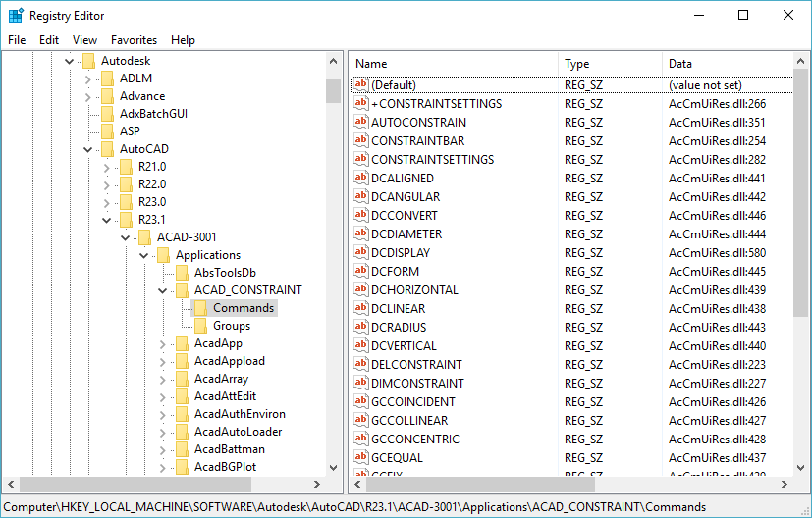The width and height of the screenshot is (812, 518).
Task: Sort values by the Name column header
Action: pyautogui.click(x=454, y=64)
